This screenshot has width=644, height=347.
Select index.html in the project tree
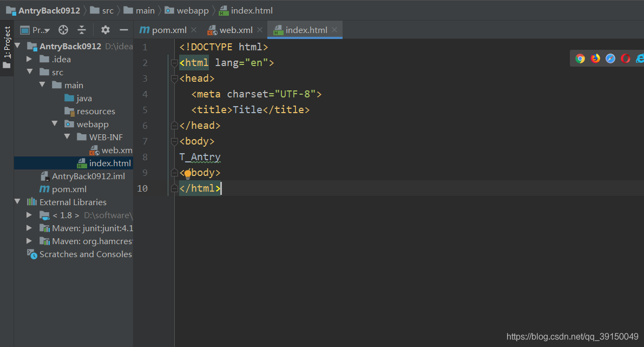click(x=104, y=163)
